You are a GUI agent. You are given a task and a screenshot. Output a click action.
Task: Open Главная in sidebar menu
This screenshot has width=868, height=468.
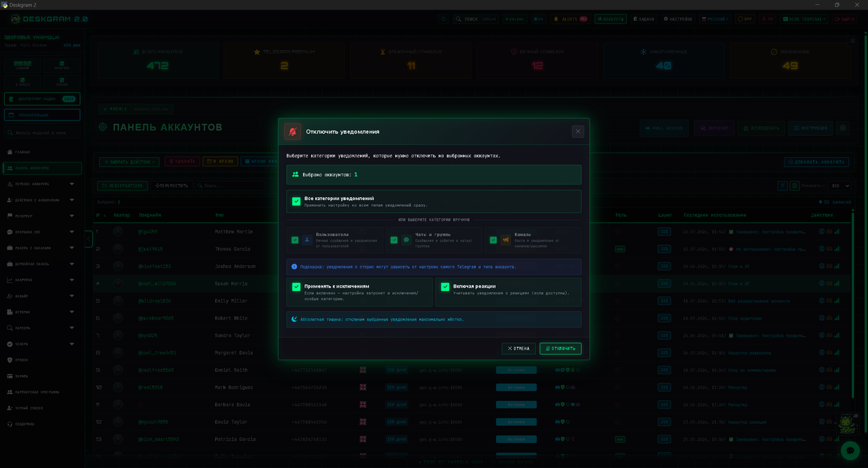pyautogui.click(x=42, y=152)
